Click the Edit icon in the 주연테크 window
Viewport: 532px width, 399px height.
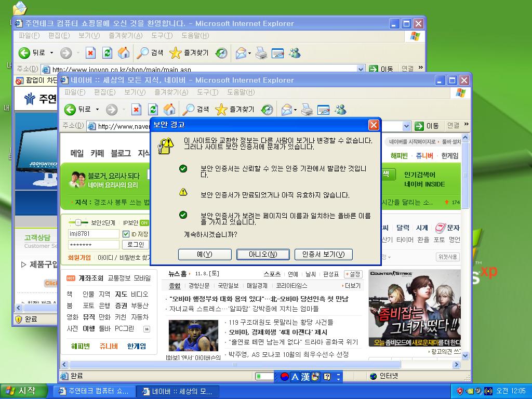[277, 52]
